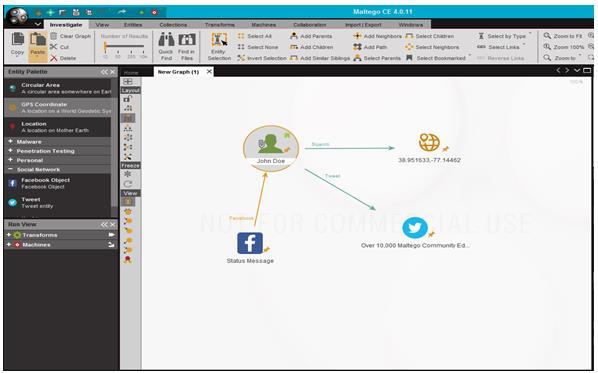Open the Quick Find binoculars tool
598x373 pixels.
pyautogui.click(x=166, y=40)
